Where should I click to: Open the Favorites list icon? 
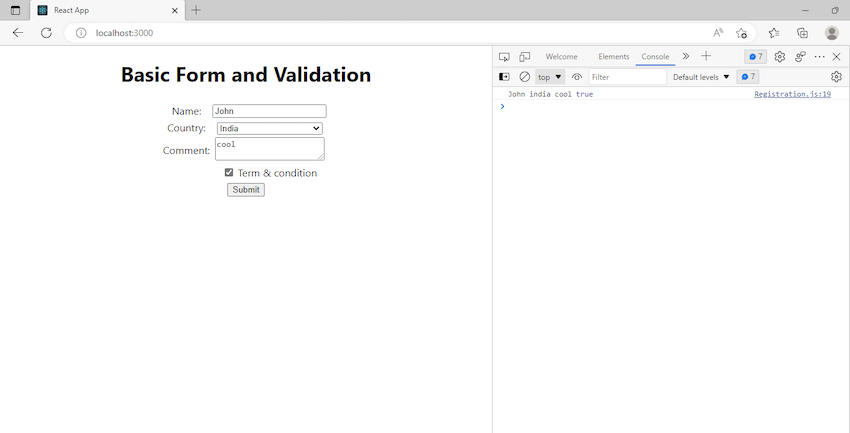pyautogui.click(x=774, y=33)
